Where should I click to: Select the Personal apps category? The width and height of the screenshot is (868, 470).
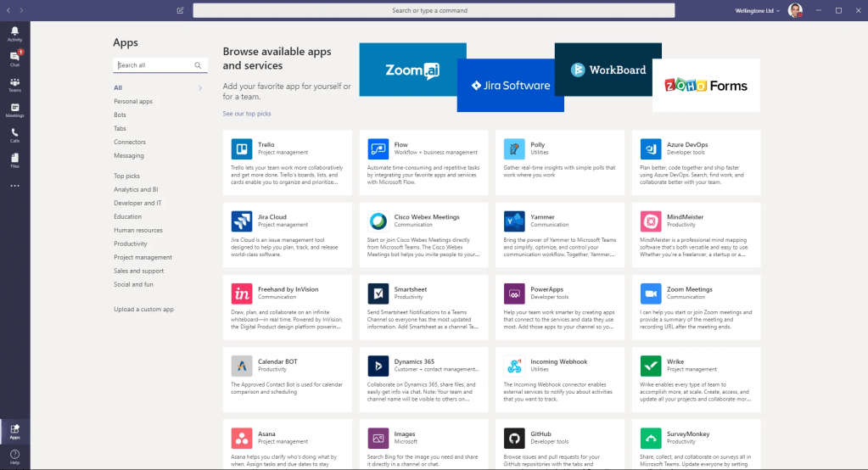133,101
